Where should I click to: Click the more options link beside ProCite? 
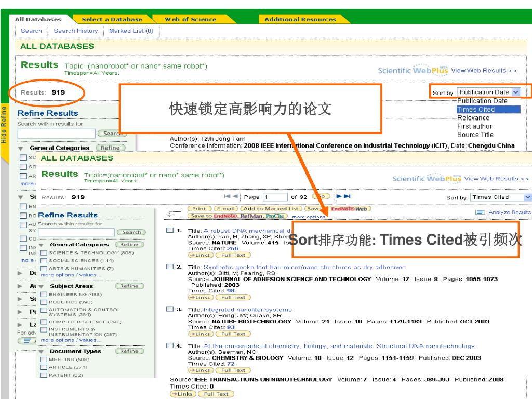click(x=309, y=217)
